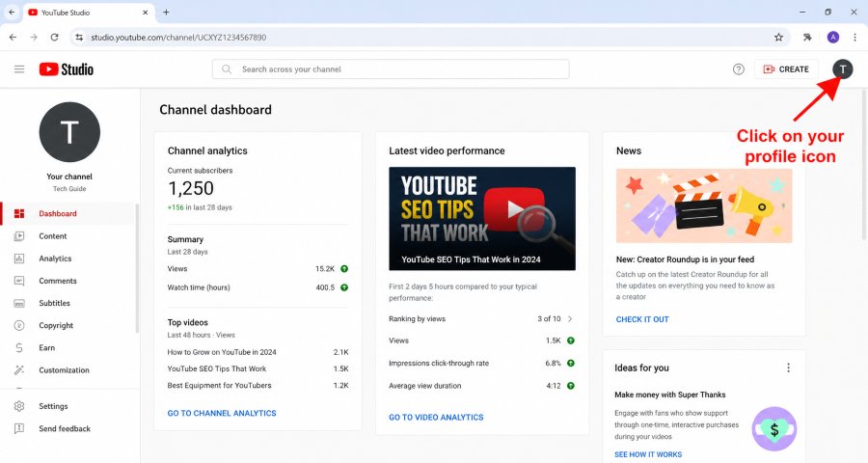This screenshot has height=463, width=868.
Task: Click Your channel label under avatar
Action: tap(69, 177)
